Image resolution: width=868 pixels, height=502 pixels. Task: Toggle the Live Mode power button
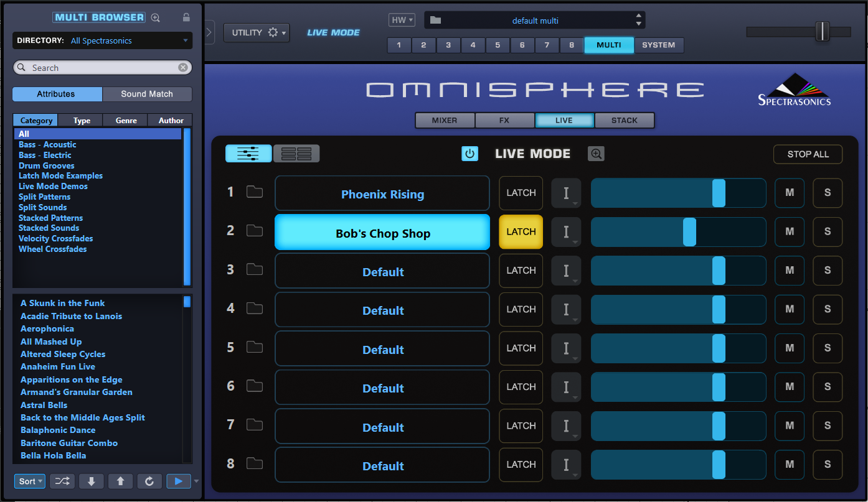(x=469, y=154)
